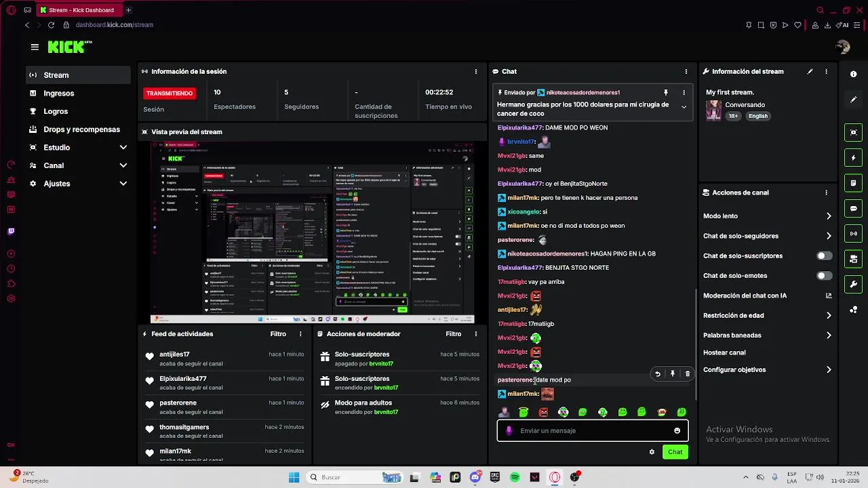Open Chat panel three-dot menu
Image resolution: width=868 pixels, height=488 pixels.
686,71
